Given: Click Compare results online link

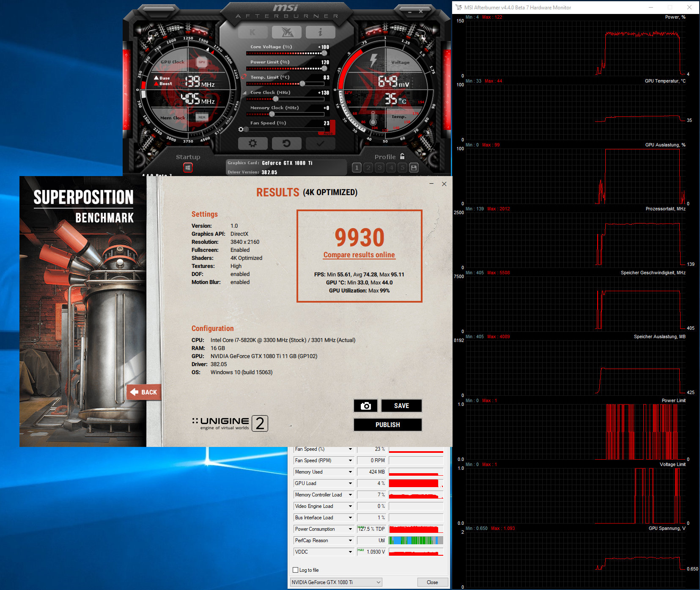Looking at the screenshot, I should [x=359, y=255].
